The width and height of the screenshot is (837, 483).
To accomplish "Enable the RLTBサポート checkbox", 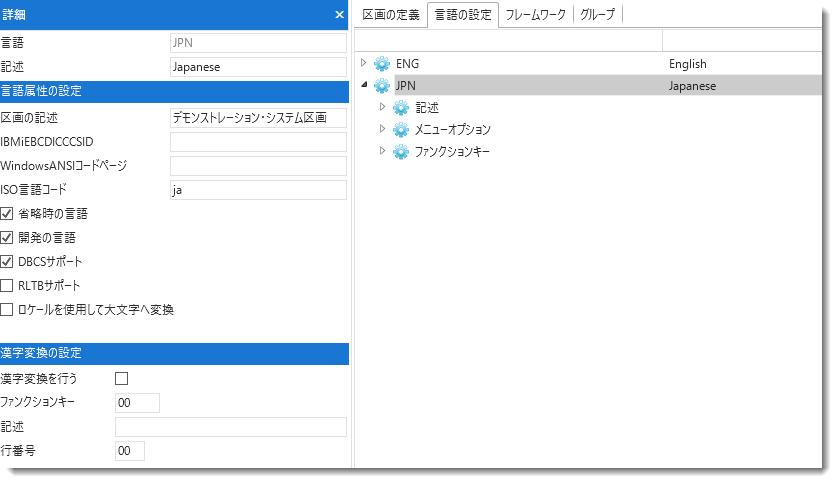I will click(x=8, y=286).
